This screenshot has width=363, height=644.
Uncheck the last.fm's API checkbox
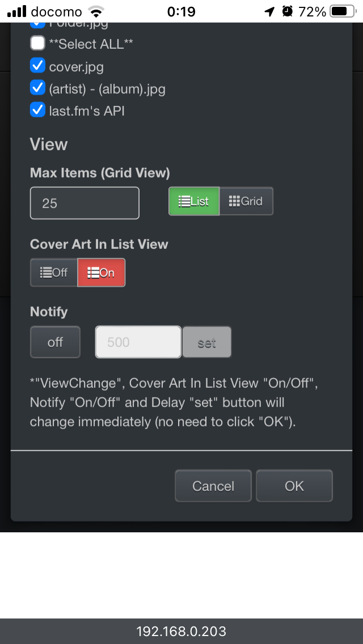click(37, 110)
